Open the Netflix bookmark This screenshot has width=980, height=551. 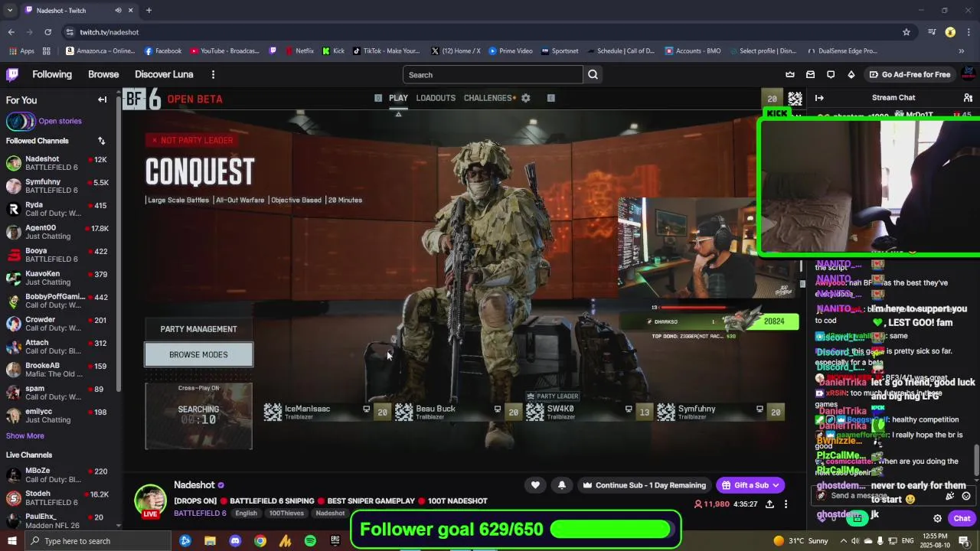299,51
